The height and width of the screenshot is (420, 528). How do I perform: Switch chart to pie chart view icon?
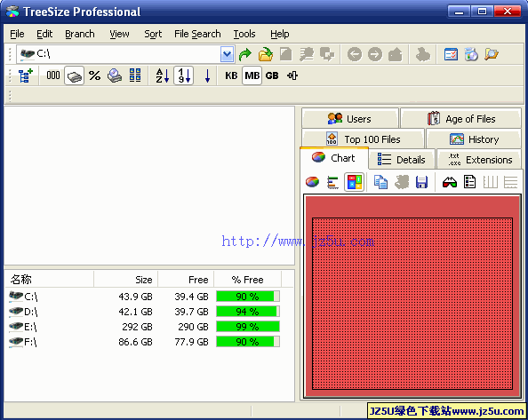pyautogui.click(x=312, y=182)
